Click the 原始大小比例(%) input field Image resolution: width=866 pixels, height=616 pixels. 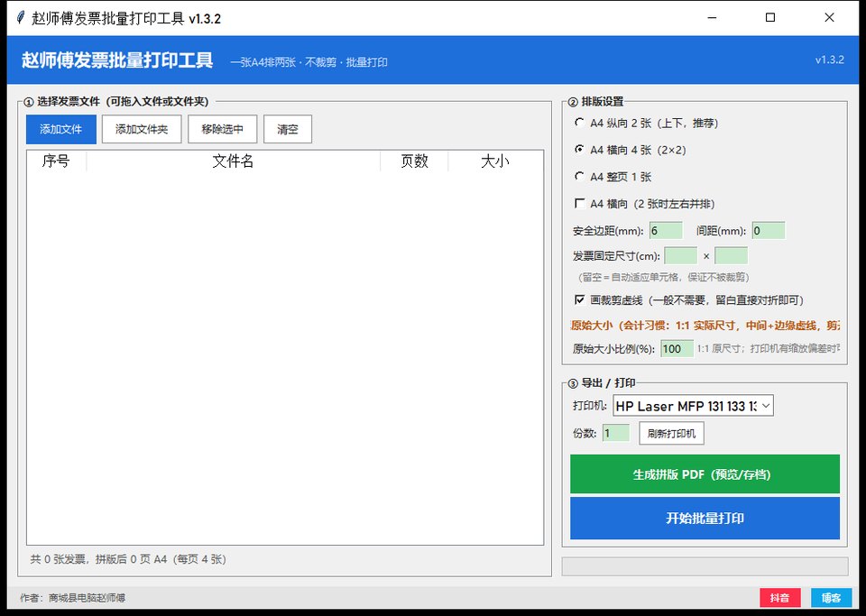point(677,349)
